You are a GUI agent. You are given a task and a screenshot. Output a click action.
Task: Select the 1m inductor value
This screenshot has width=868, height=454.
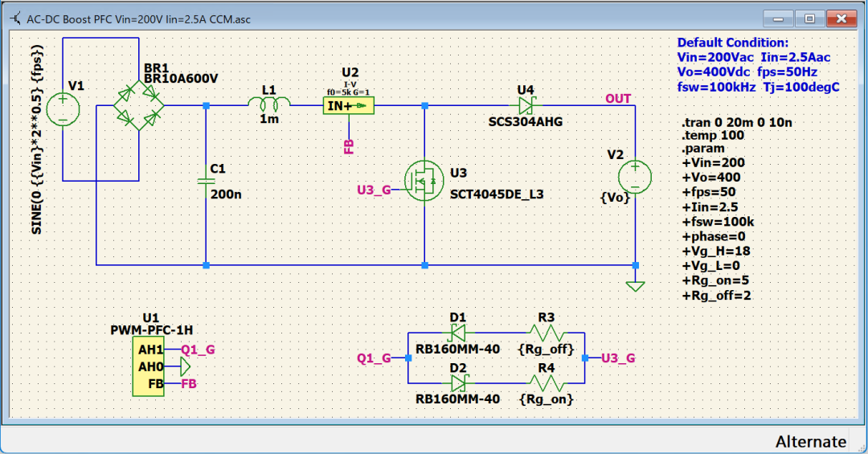tap(269, 118)
